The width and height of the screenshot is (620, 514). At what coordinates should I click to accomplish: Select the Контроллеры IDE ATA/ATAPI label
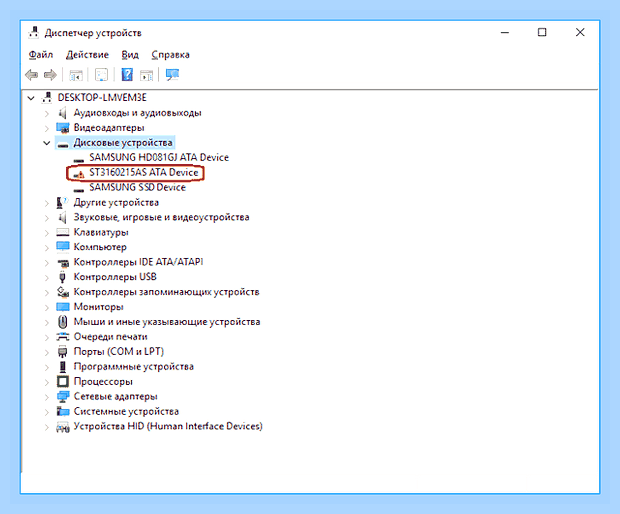coord(138,262)
